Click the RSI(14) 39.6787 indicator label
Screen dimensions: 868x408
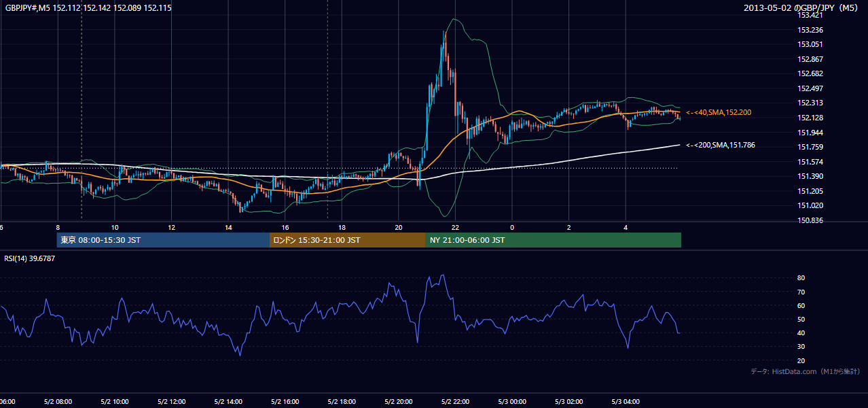tap(30, 258)
